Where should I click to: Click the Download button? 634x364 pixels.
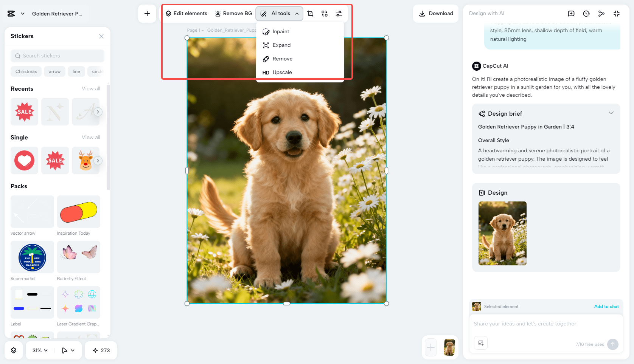coord(436,13)
